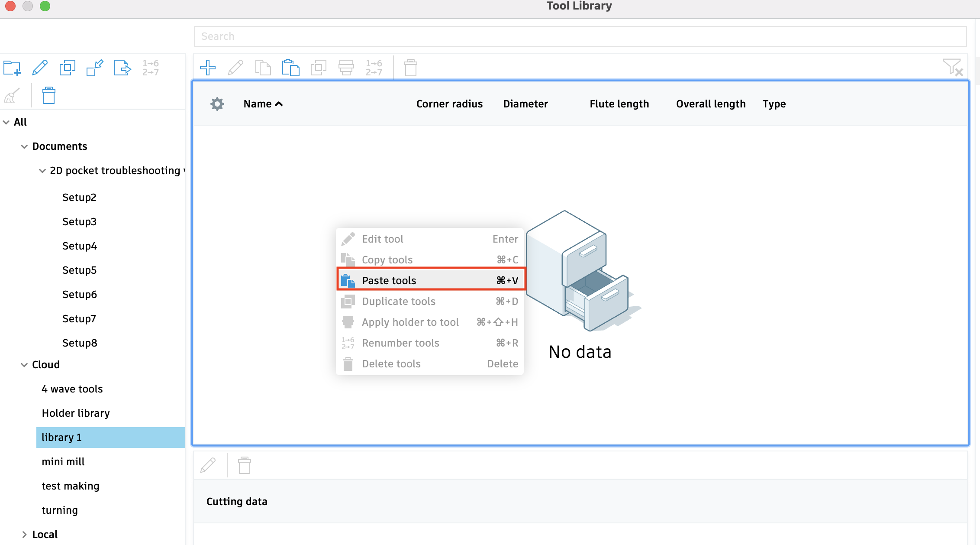Select Renumber tools context menu entry
The width and height of the screenshot is (980, 545).
click(x=400, y=343)
